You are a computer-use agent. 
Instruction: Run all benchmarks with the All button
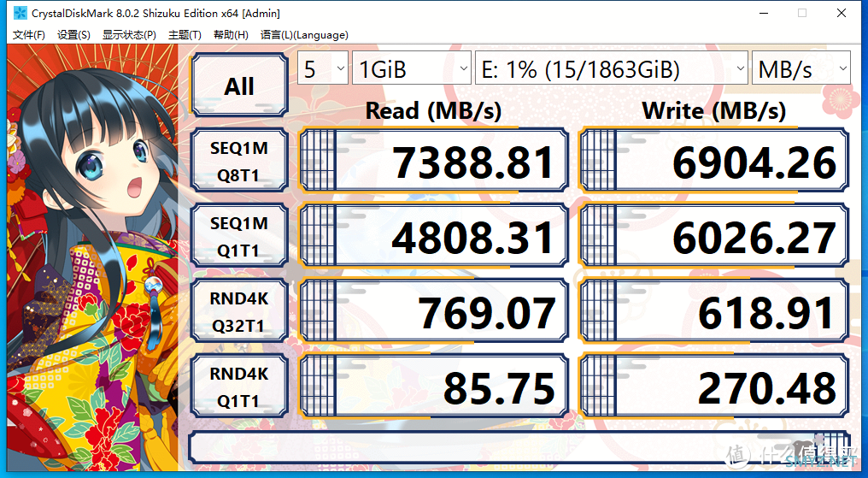(x=239, y=85)
